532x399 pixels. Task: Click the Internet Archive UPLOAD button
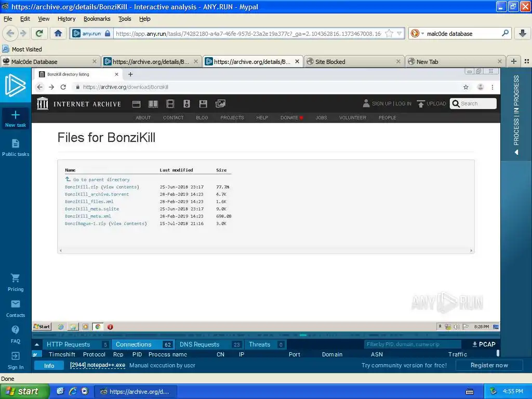tap(431, 103)
